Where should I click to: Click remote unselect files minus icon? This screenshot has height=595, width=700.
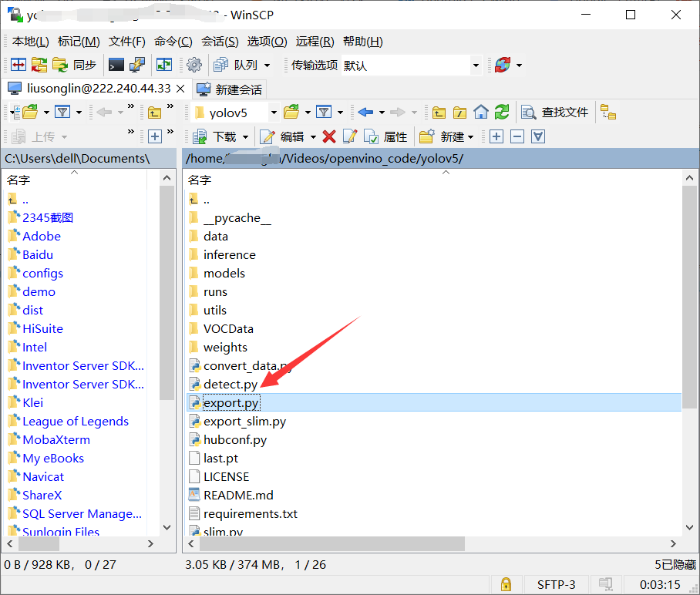(517, 136)
